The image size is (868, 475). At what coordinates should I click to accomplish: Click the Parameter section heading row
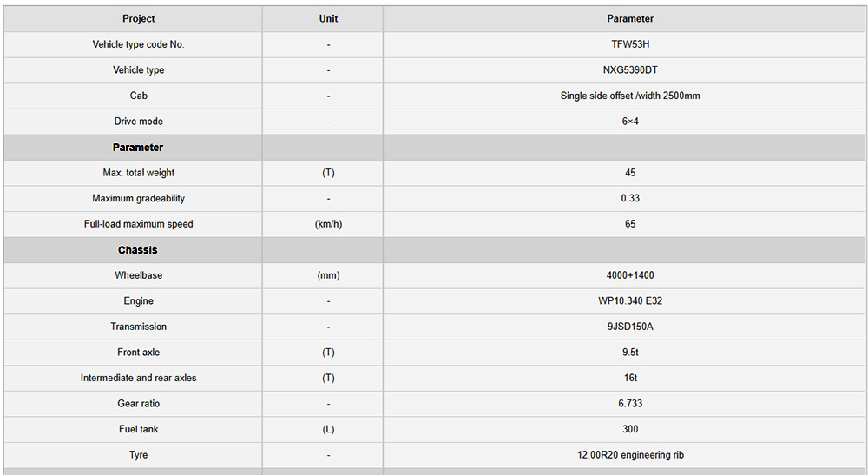138,148
